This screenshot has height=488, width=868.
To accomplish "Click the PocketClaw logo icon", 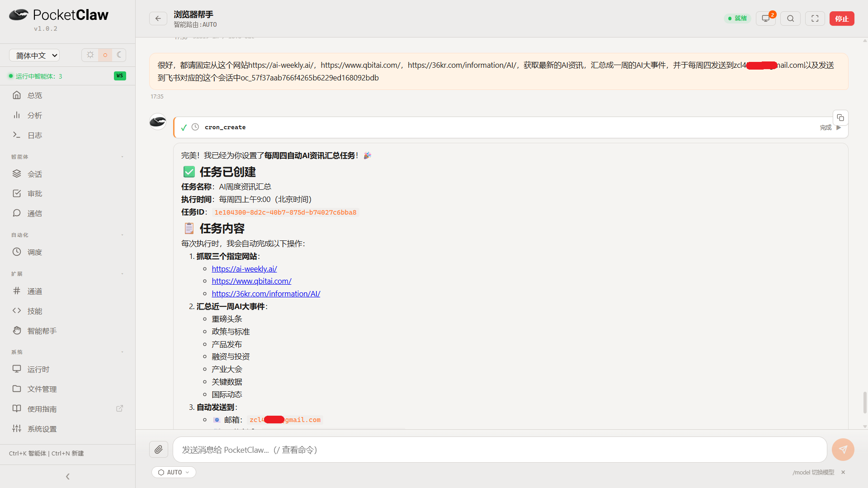I will [x=19, y=15].
